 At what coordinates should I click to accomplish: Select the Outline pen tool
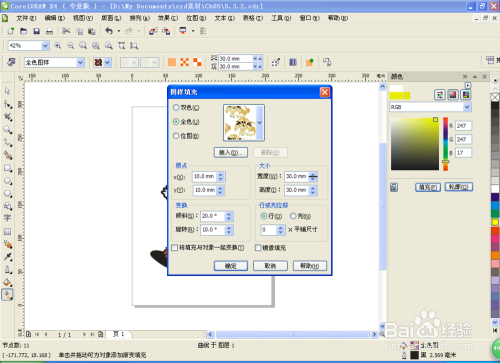(x=7, y=269)
